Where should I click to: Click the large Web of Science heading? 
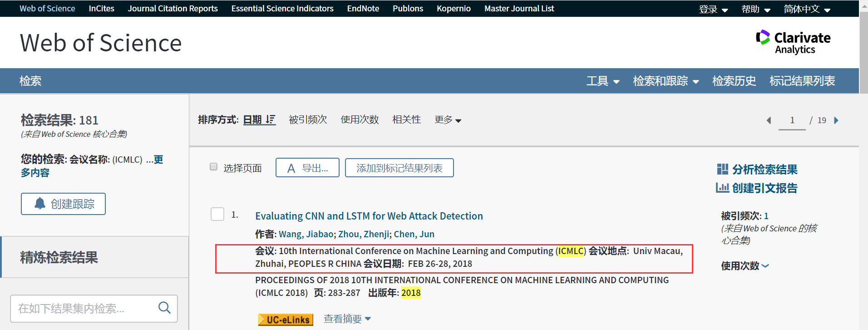(x=101, y=43)
